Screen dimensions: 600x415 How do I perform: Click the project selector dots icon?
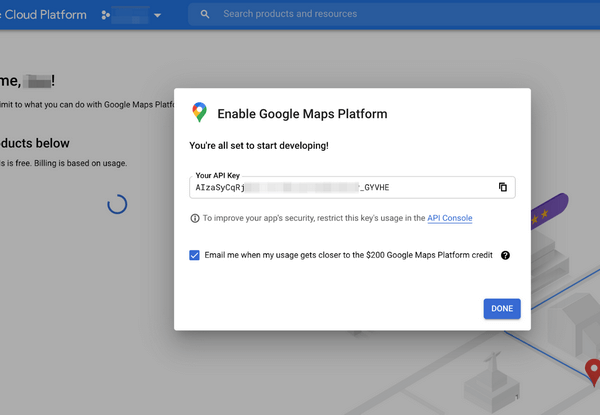106,15
